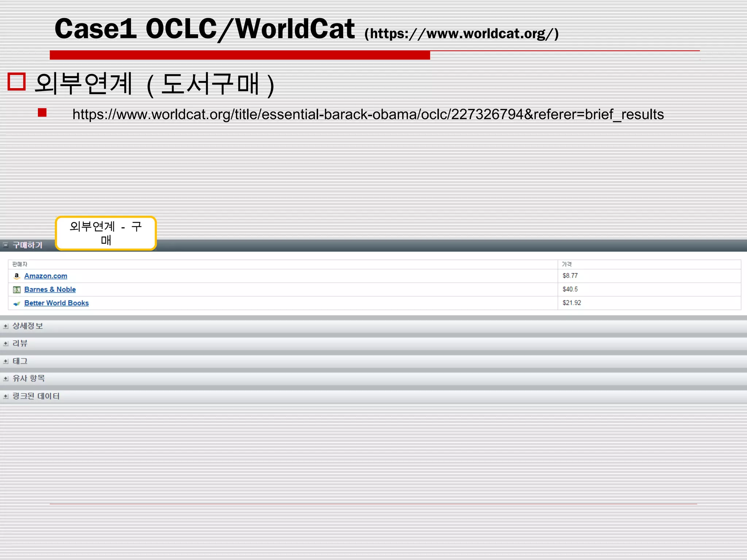Click the essential-barack-obama WorldCat URL text

coord(368,114)
